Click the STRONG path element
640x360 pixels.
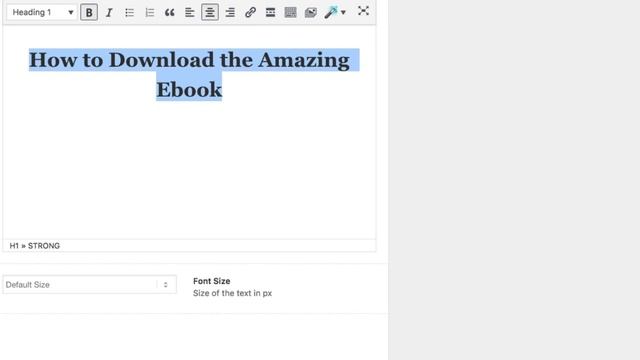[44, 246]
